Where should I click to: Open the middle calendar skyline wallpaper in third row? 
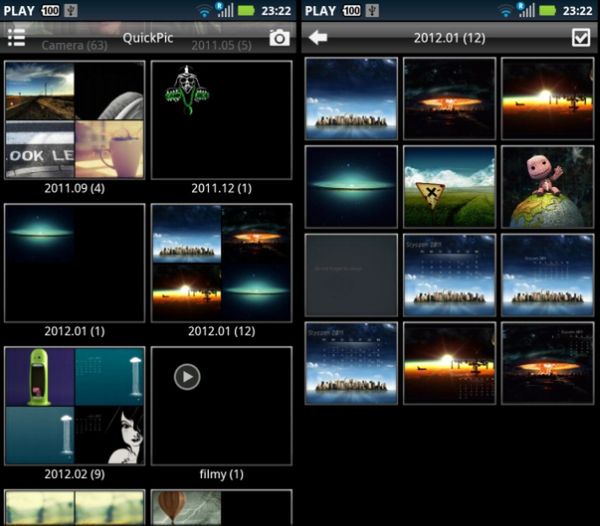[450, 275]
